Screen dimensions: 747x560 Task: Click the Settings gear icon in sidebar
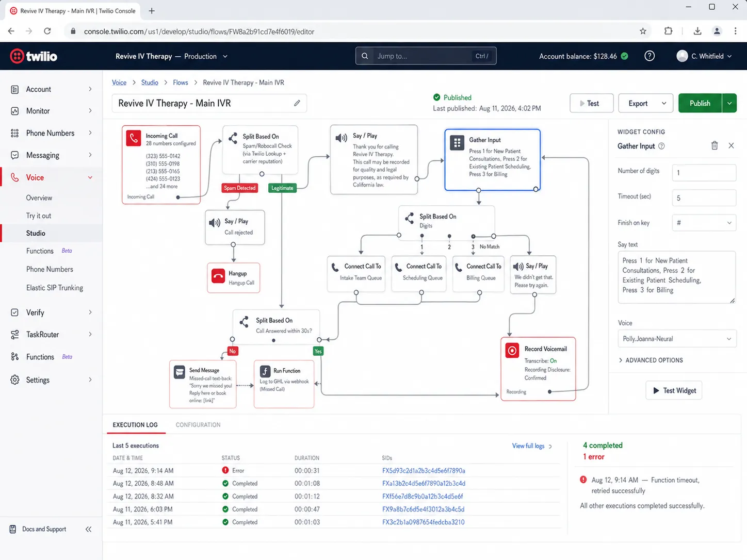15,380
